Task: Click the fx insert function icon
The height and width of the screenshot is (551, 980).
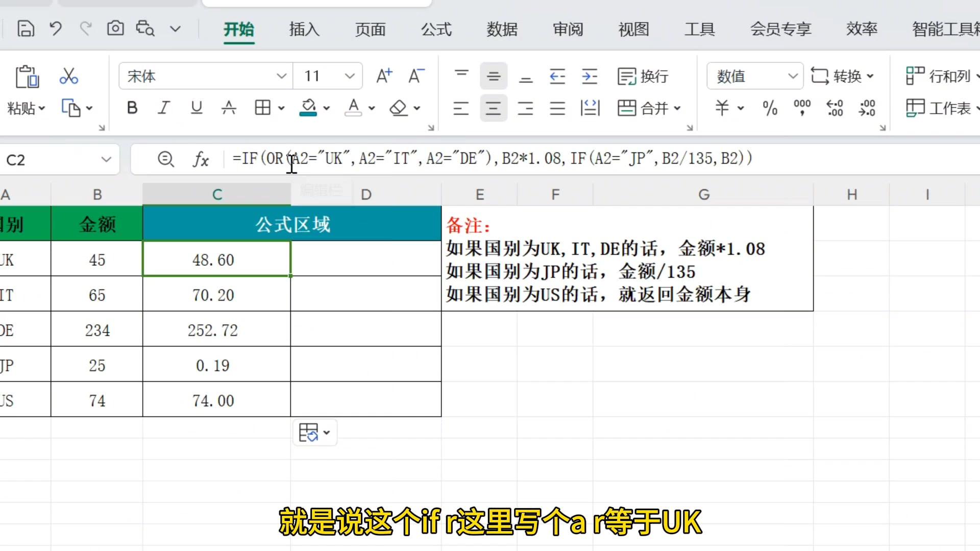Action: pos(201,160)
